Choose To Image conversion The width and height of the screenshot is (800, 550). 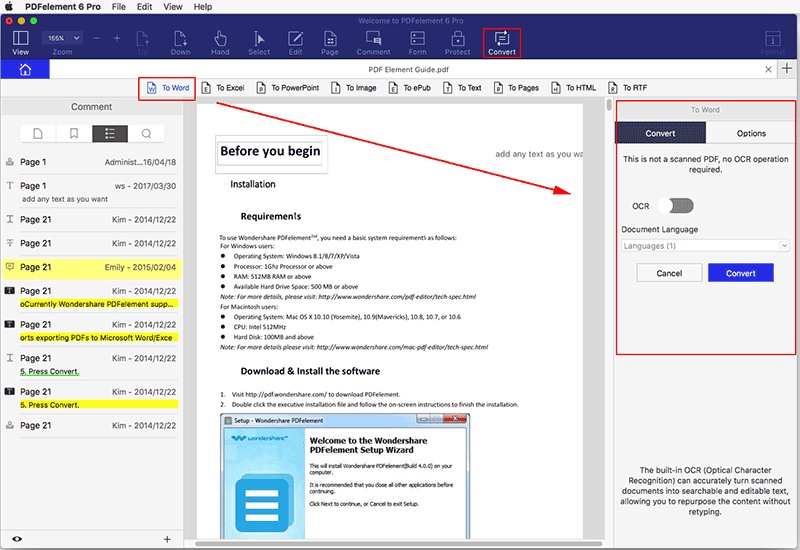(x=354, y=88)
